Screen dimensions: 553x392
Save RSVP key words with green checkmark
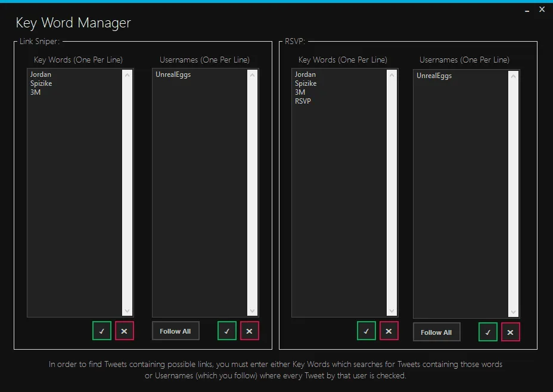tap(366, 331)
